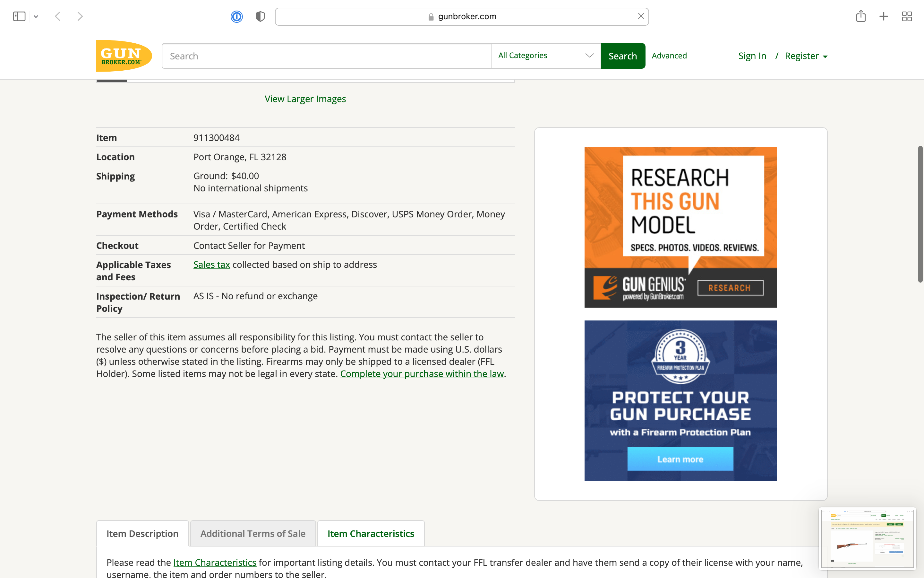Switch to the Item Characteristics tab
The width and height of the screenshot is (924, 578).
(x=371, y=534)
